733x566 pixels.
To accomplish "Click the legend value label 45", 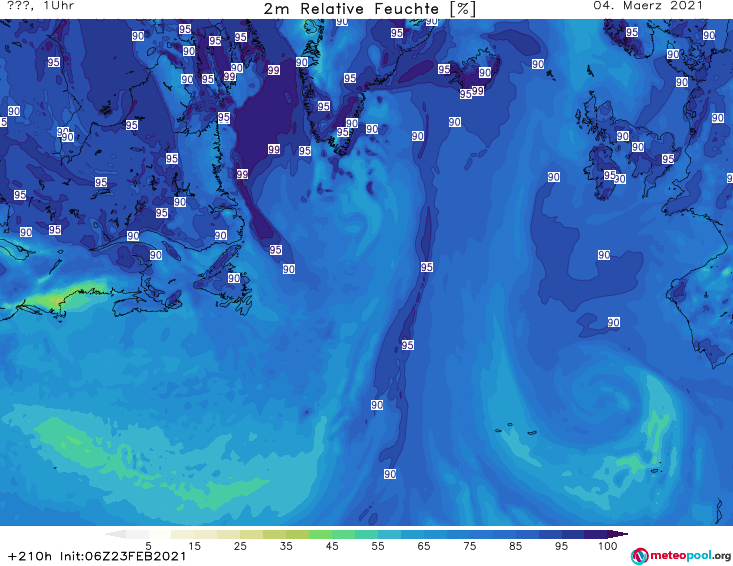I will pyautogui.click(x=331, y=545).
